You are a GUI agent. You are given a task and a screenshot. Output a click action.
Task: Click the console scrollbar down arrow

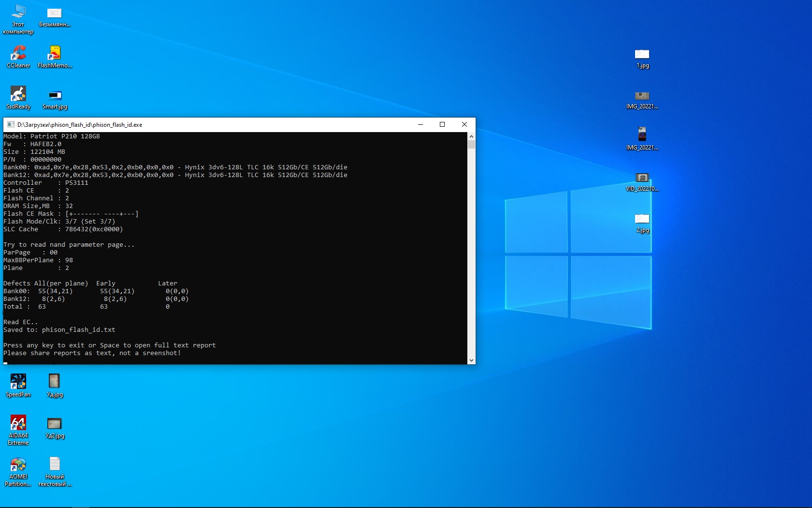tap(471, 360)
